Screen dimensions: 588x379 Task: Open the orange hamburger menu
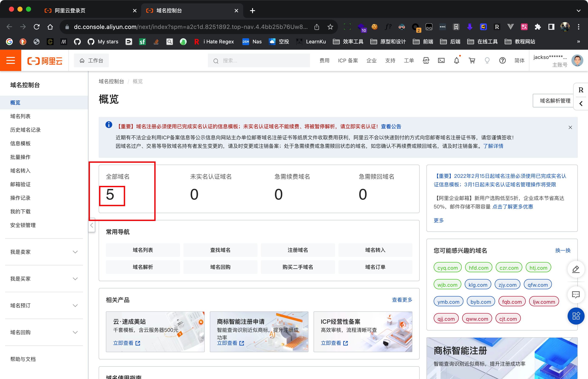(11, 60)
